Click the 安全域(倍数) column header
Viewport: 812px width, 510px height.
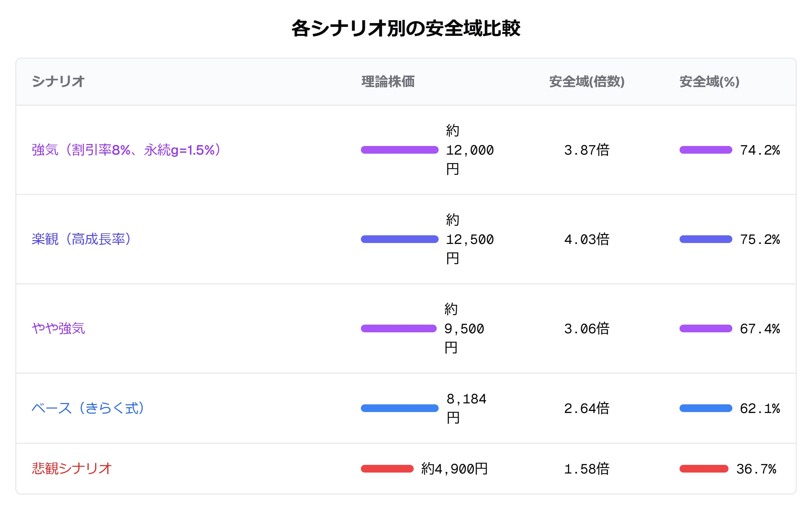(x=587, y=82)
